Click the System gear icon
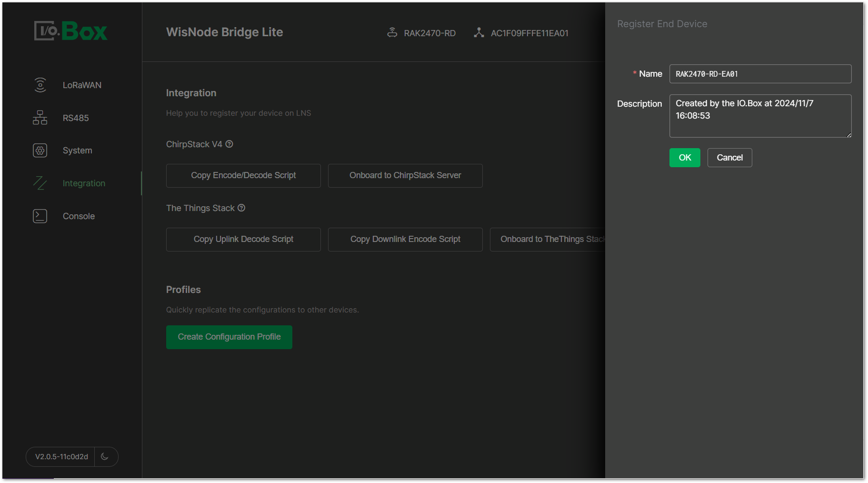The width and height of the screenshot is (868, 483). coord(40,151)
